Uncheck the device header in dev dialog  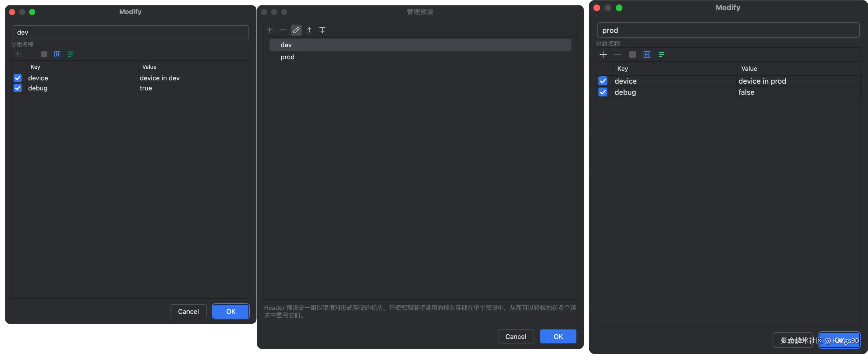point(18,78)
